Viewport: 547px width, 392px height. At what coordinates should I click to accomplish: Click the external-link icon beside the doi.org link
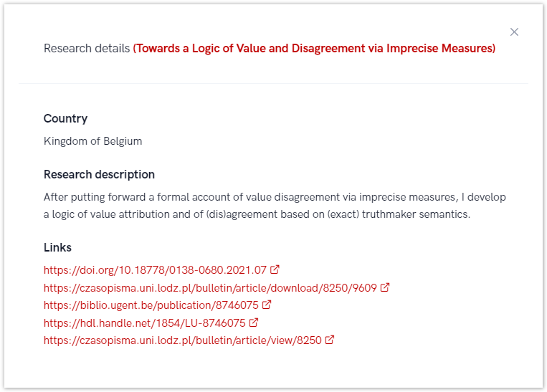click(x=275, y=270)
